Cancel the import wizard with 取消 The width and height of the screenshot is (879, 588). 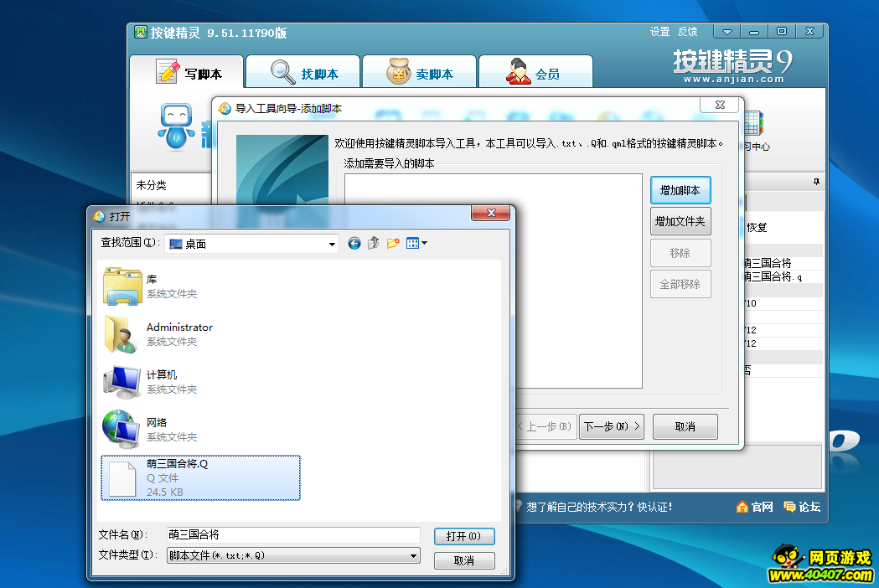point(685,426)
